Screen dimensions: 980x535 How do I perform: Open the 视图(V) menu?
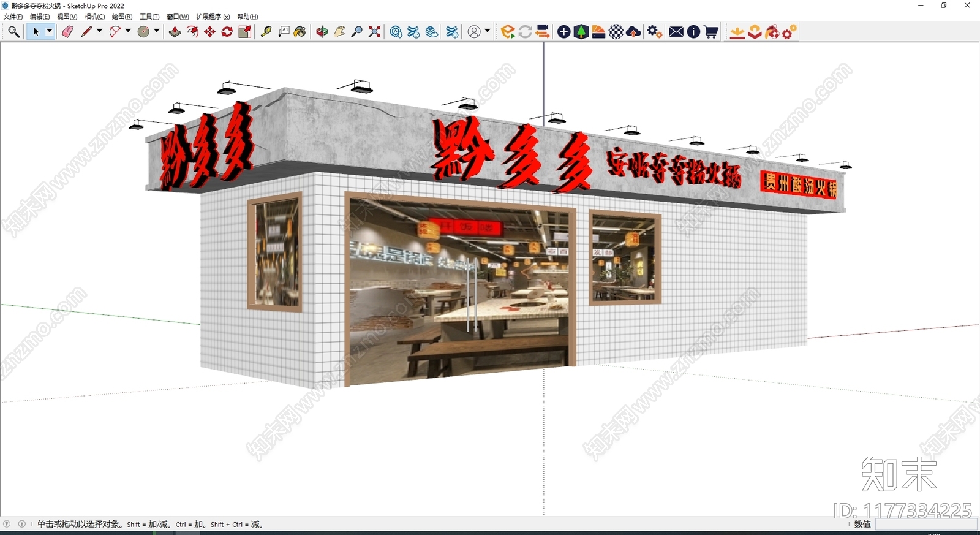[x=67, y=17]
